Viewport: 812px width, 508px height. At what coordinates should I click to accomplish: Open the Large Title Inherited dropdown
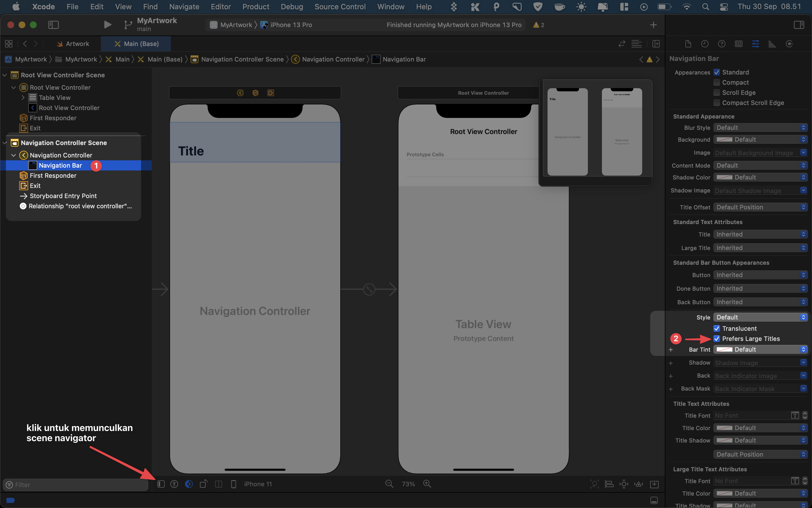point(760,248)
